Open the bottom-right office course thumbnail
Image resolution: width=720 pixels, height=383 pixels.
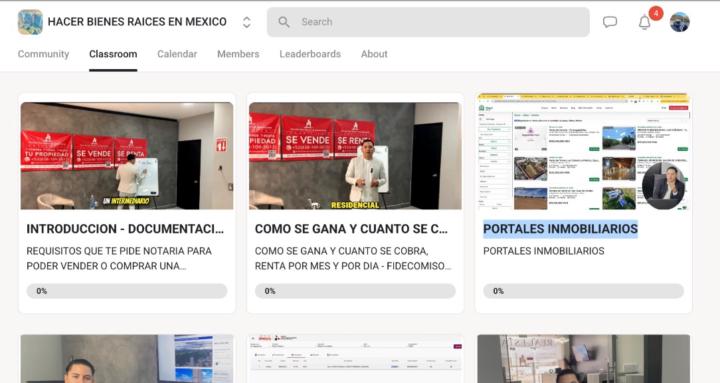(x=583, y=359)
